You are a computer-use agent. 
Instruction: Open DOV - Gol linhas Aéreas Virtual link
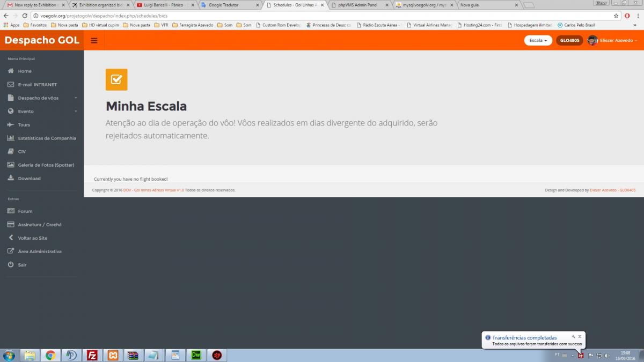(x=153, y=190)
